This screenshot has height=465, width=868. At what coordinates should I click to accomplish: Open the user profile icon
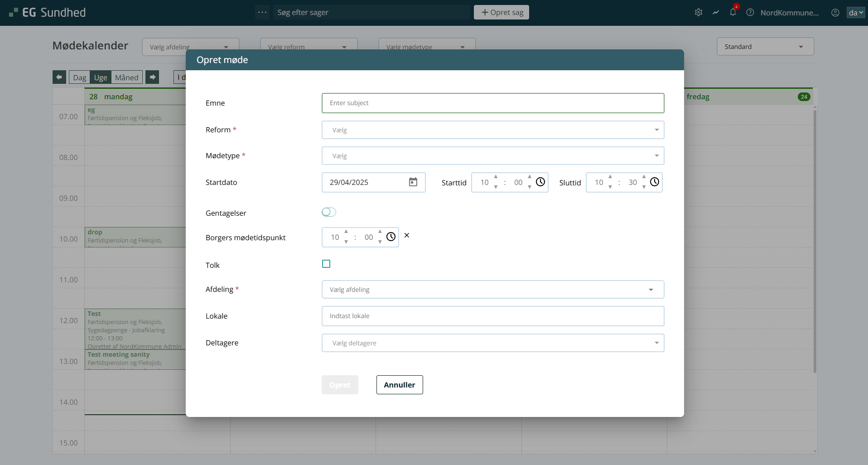835,13
